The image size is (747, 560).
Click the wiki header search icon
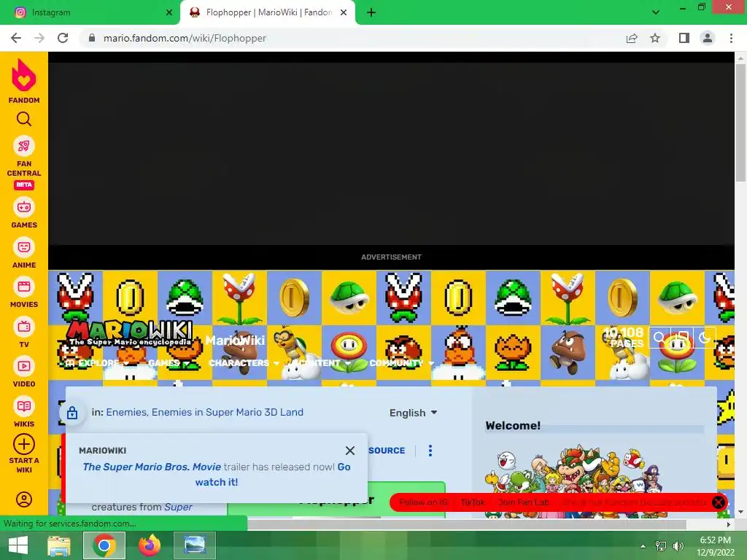coord(659,338)
